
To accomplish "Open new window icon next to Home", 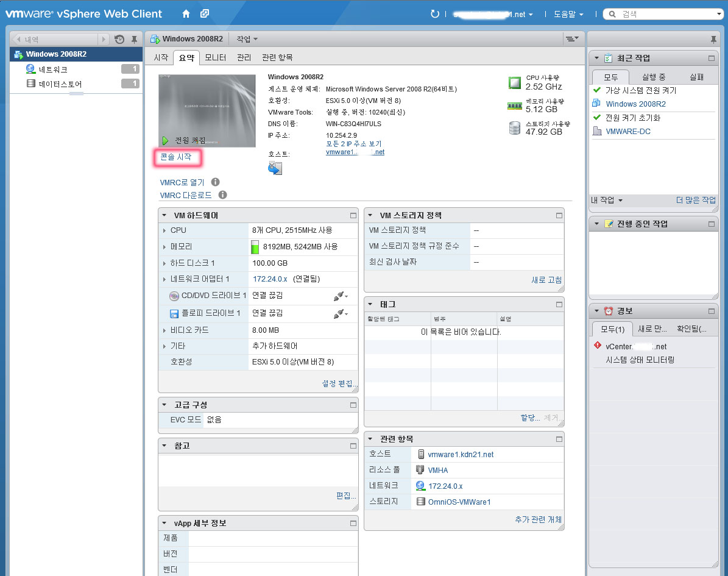I will pyautogui.click(x=204, y=14).
